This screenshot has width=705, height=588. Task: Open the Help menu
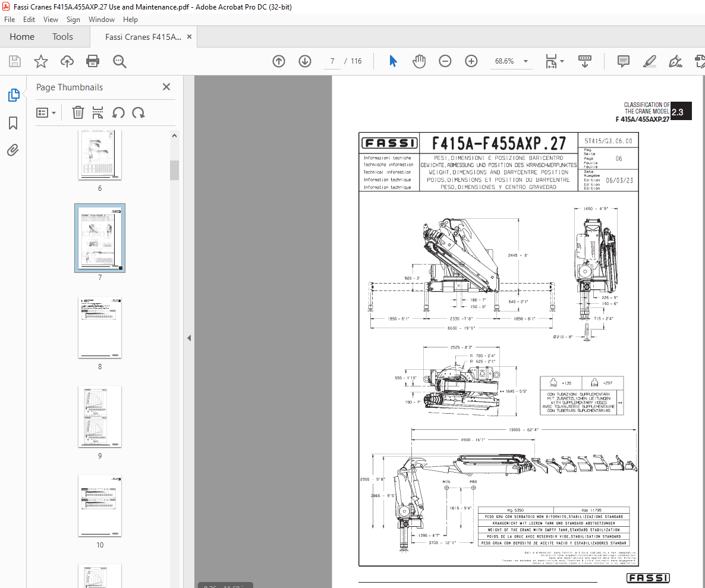(x=130, y=20)
